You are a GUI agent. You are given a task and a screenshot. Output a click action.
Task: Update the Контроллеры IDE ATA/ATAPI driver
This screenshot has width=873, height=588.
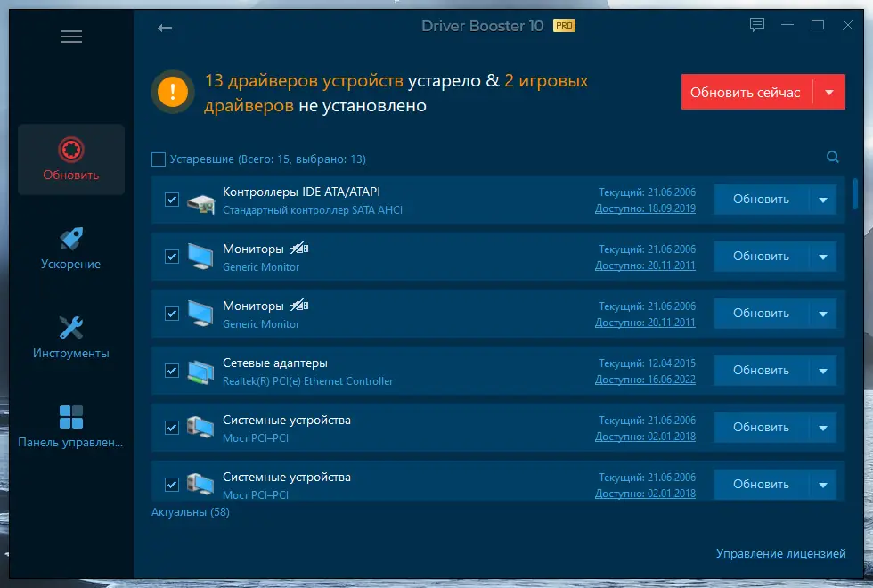761,200
